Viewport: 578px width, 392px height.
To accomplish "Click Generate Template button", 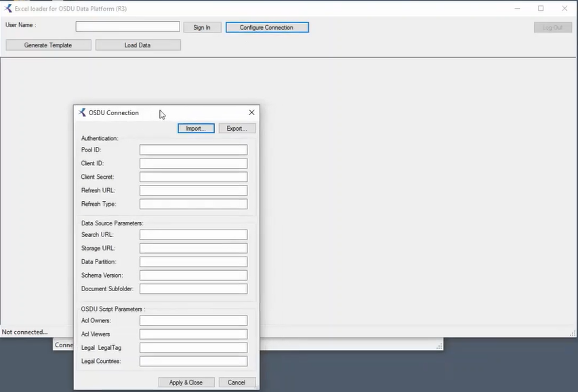I will [x=48, y=45].
